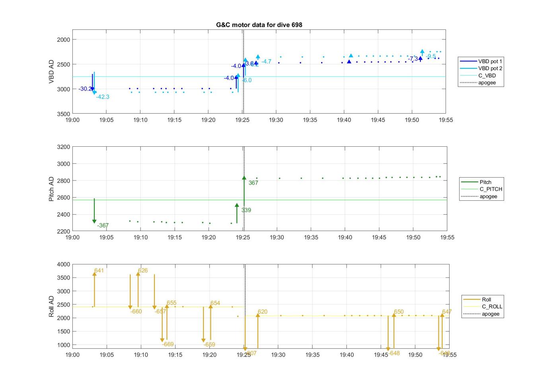557x392 pixels.
Task: Click the '-7.3' VBD data label
Action: [x=413, y=58]
